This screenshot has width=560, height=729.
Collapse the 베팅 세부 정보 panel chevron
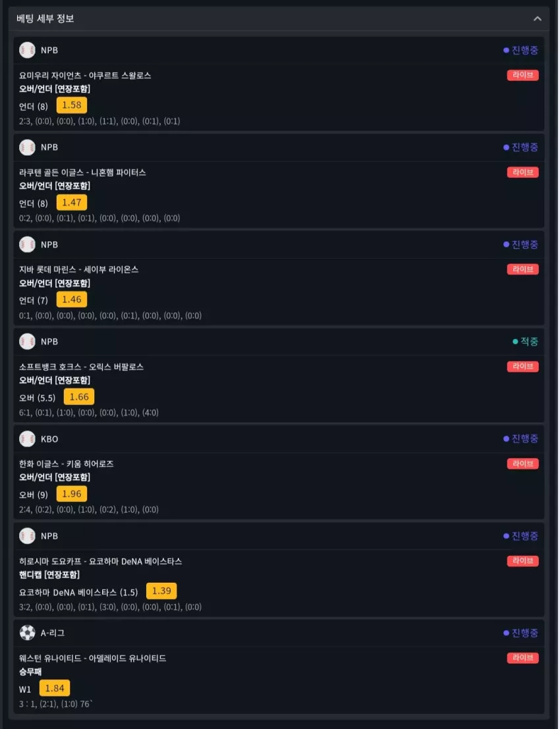click(537, 18)
